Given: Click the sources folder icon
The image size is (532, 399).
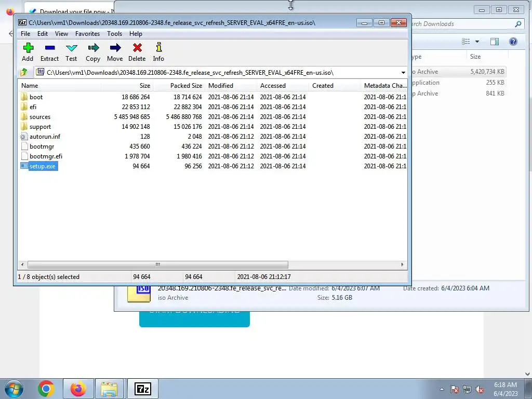Looking at the screenshot, I should point(24,116).
